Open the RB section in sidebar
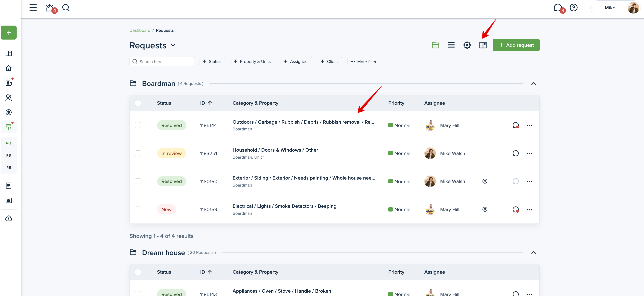644x296 pixels. (9, 155)
